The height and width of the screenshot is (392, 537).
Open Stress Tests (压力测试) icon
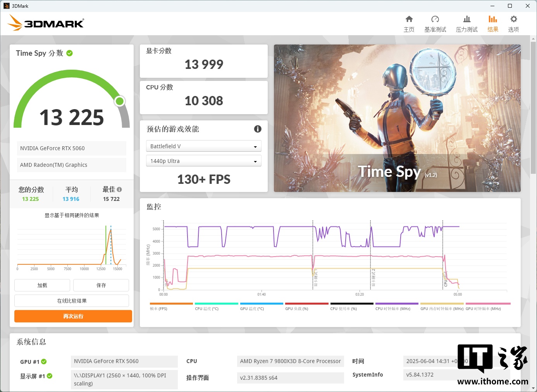pyautogui.click(x=466, y=19)
